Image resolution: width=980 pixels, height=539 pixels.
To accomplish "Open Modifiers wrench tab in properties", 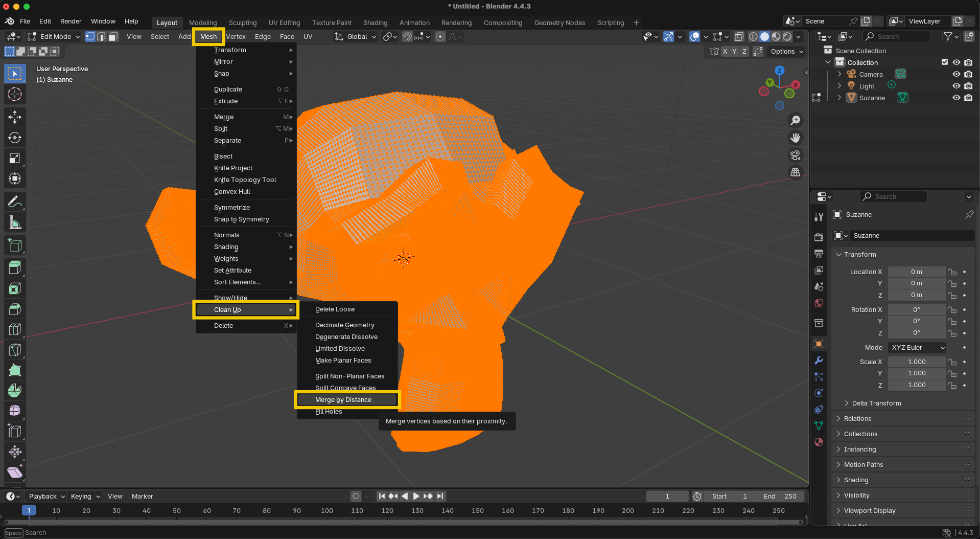I will click(819, 361).
